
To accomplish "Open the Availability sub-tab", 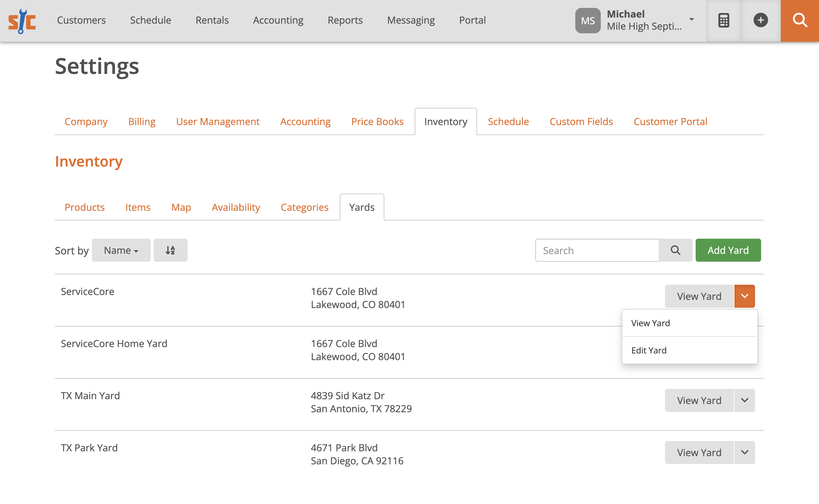I will [x=236, y=207].
